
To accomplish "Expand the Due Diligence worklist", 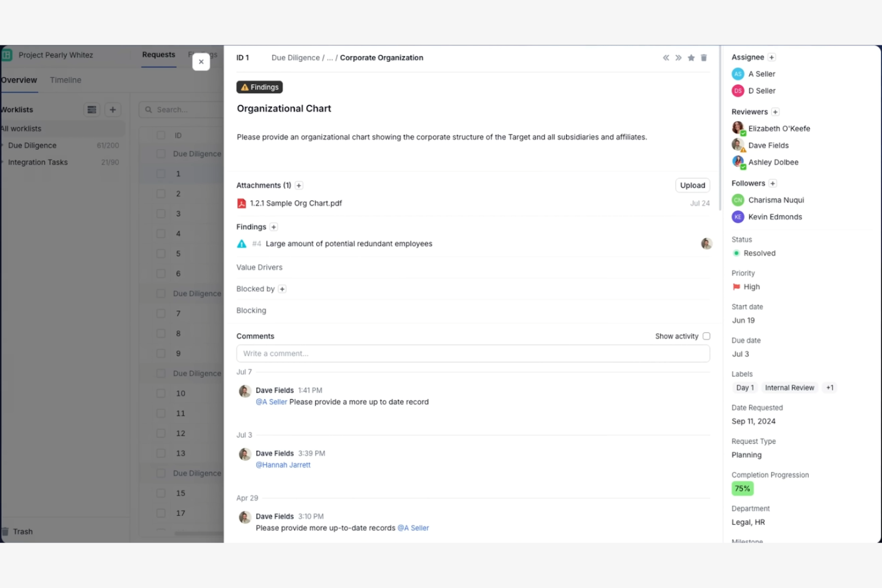I will (4, 145).
